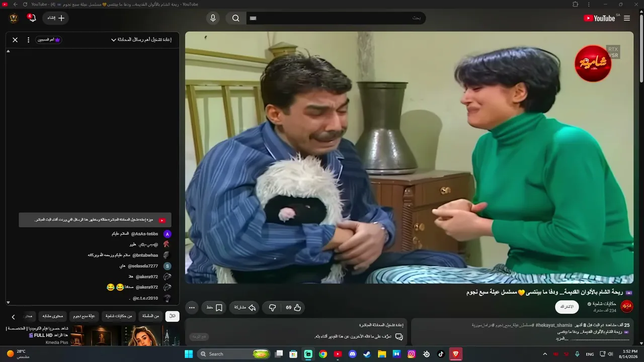This screenshot has width=644, height=362.
Task: Open Microsoft Store from taskbar
Action: tap(293, 354)
